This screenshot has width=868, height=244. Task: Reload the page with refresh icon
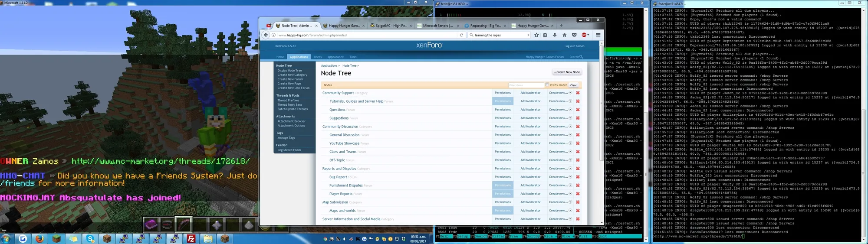(x=461, y=35)
